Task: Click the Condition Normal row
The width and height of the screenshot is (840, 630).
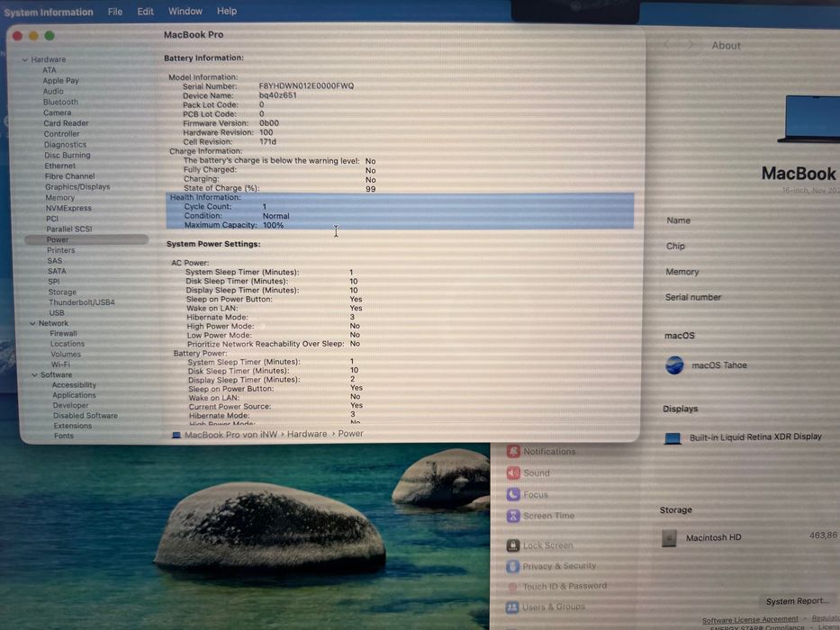Action: tap(400, 216)
